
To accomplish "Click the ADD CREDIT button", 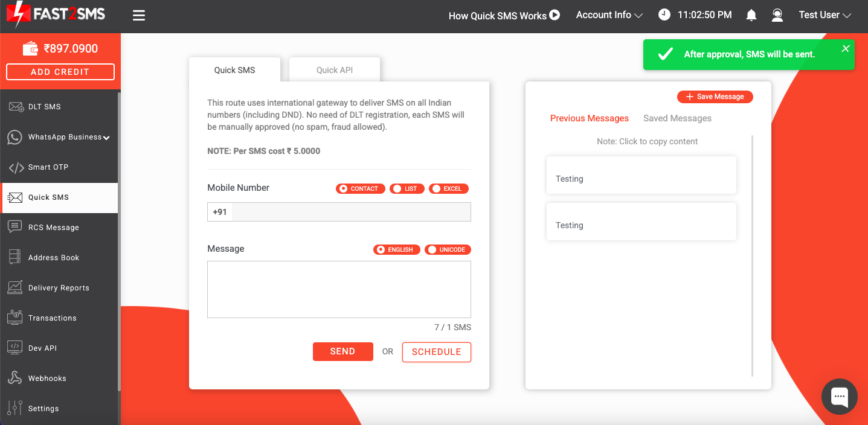I will click(60, 72).
